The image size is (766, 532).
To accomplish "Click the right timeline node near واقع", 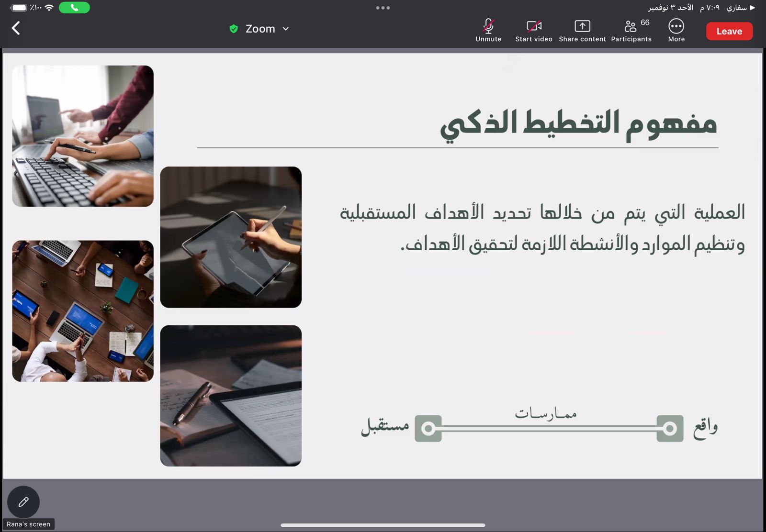I will point(670,428).
